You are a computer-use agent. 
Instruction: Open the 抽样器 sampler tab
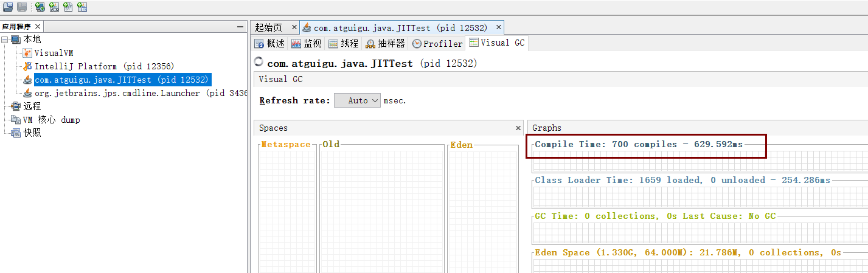pos(386,43)
